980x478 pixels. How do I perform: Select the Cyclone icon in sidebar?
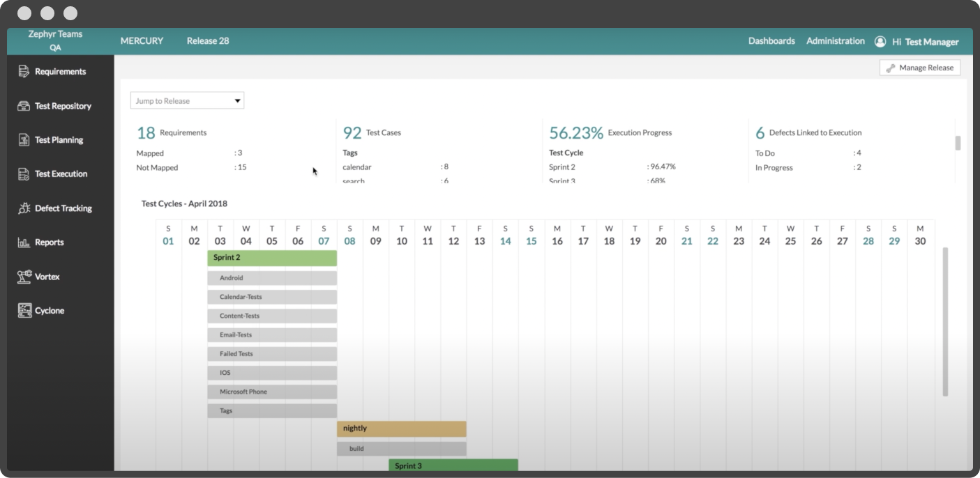[24, 311]
